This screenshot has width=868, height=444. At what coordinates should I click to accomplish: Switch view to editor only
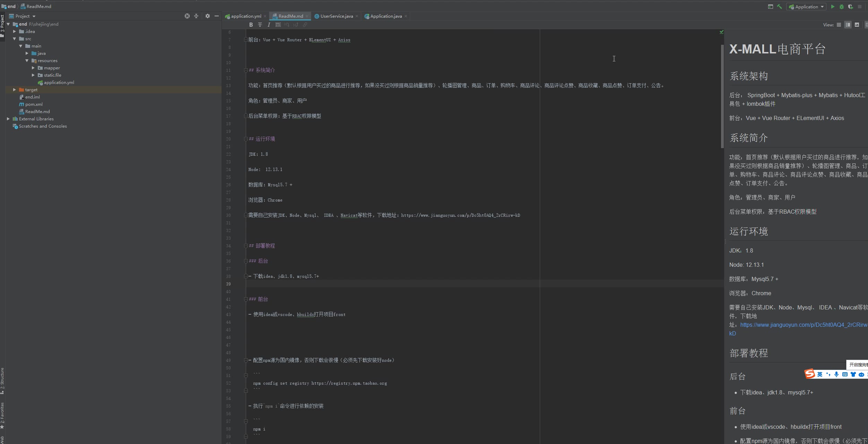839,25
